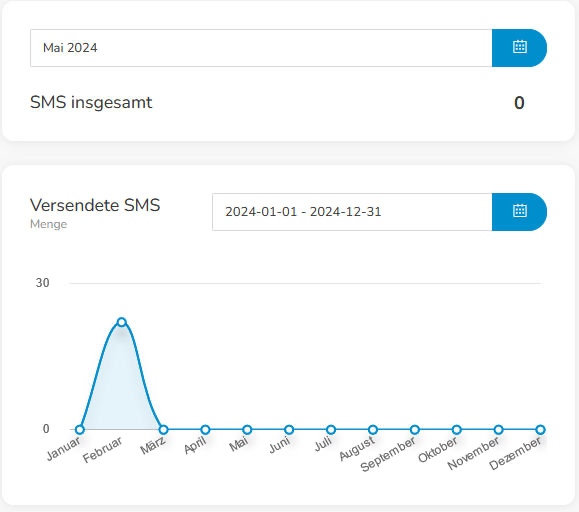Click the SMS total value '0'

point(519,103)
